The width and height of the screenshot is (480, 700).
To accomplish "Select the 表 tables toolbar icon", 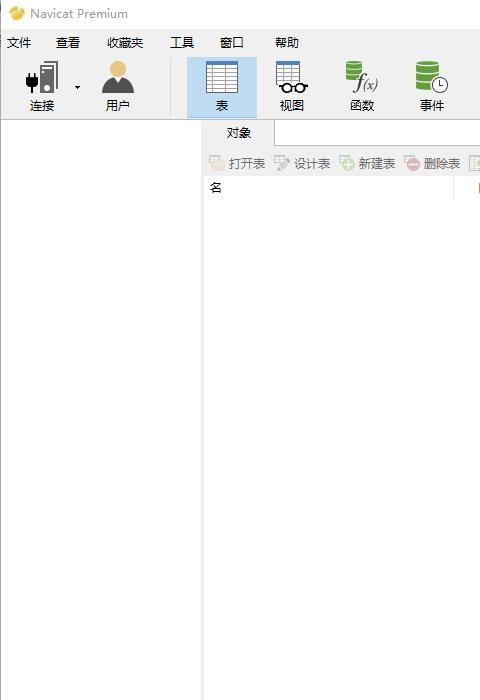I will tap(222, 87).
